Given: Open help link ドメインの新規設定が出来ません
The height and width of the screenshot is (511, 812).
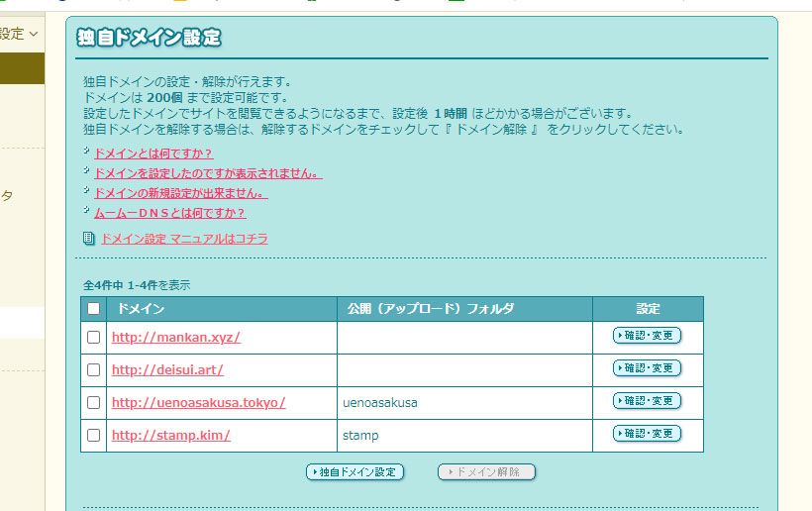Looking at the screenshot, I should point(181,193).
